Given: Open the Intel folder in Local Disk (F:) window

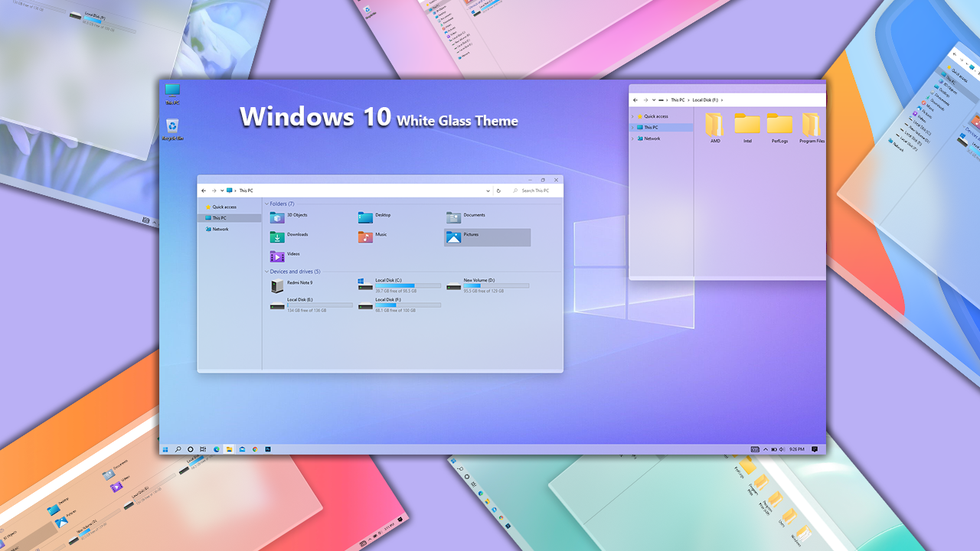Looking at the screenshot, I should 747,123.
